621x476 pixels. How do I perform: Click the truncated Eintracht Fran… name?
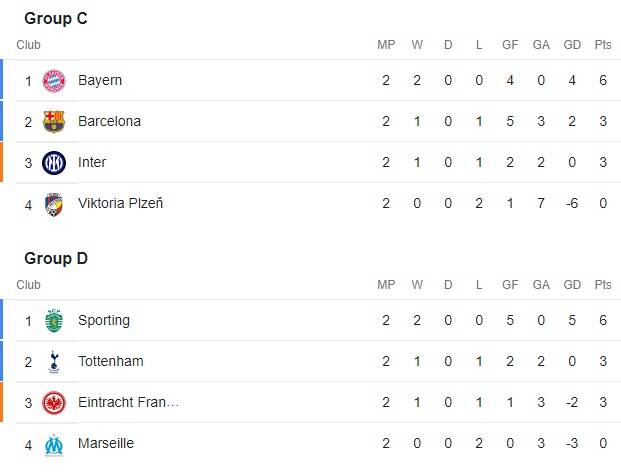pyautogui.click(x=128, y=403)
